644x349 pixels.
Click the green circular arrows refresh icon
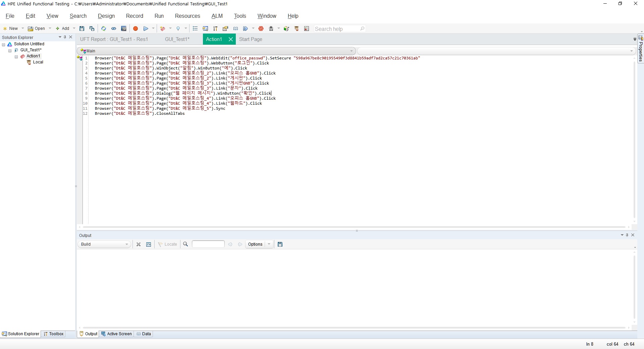104,29
